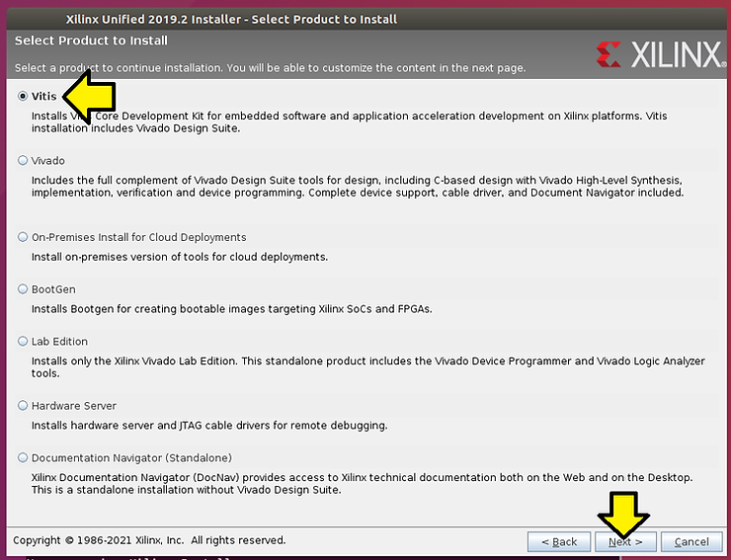
Task: Click the BootGen description text
Action: [231, 308]
